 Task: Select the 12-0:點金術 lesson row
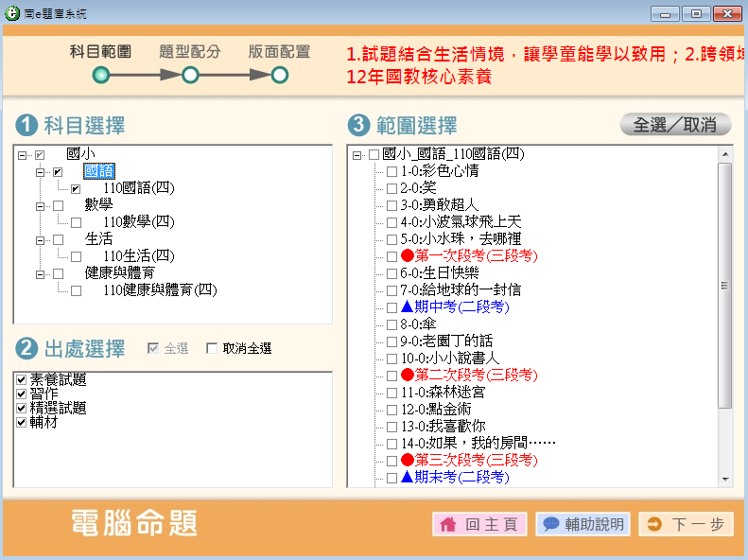coord(436,410)
